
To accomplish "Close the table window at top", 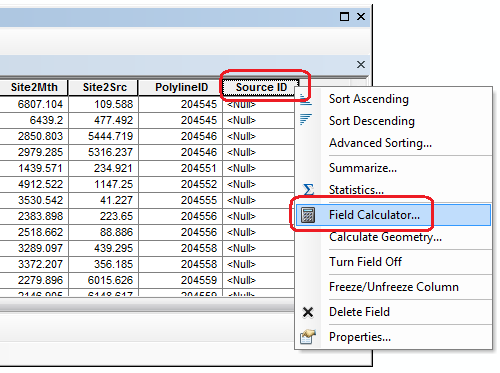I will point(361,16).
